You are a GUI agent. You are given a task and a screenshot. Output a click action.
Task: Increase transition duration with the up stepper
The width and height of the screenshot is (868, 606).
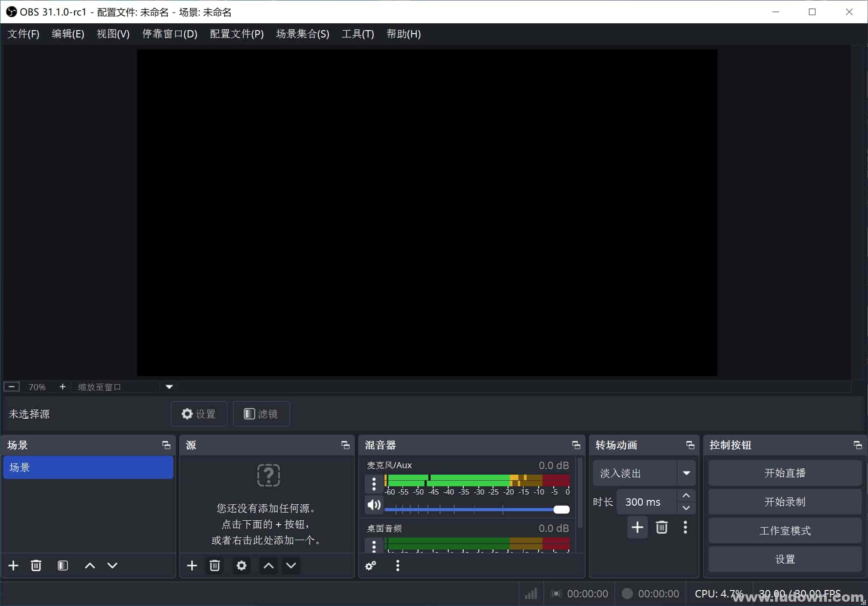click(685, 495)
